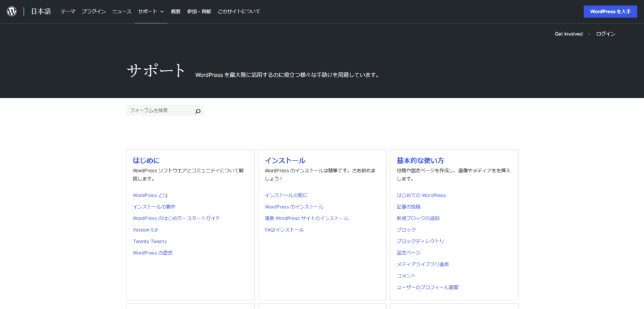The height and width of the screenshot is (309, 644).
Task: Expand the サポート menu chevron
Action: [x=162, y=11]
